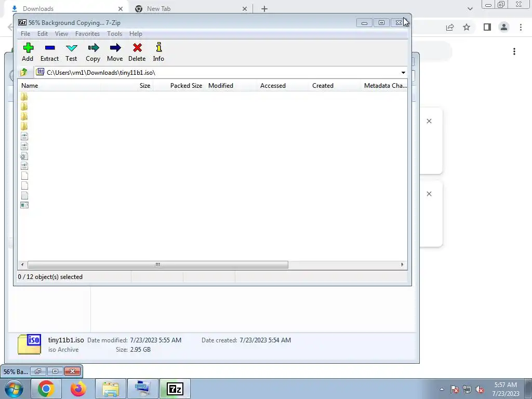
Task: Click the Action Center flag tray icon
Action: [455, 389]
